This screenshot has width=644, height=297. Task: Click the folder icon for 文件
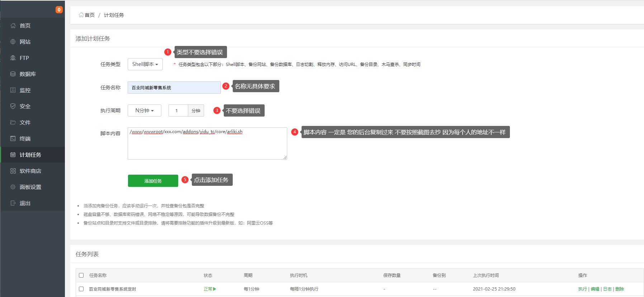[13, 122]
